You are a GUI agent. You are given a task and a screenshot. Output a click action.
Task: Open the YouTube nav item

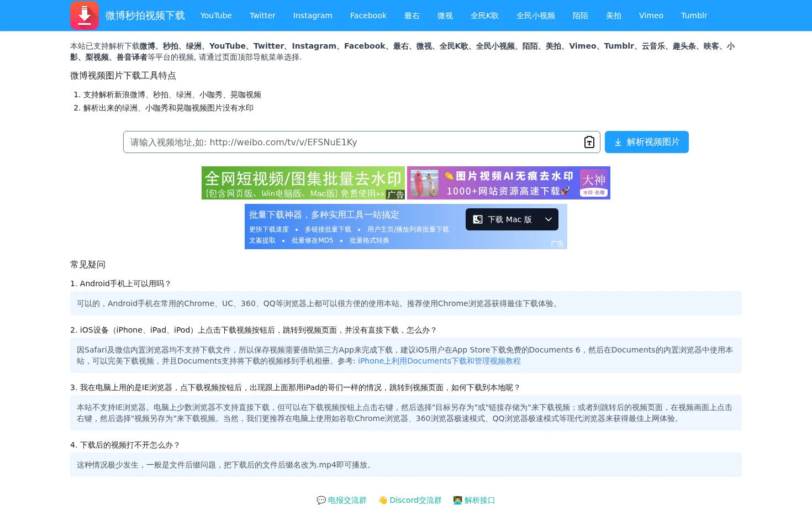[216, 15]
